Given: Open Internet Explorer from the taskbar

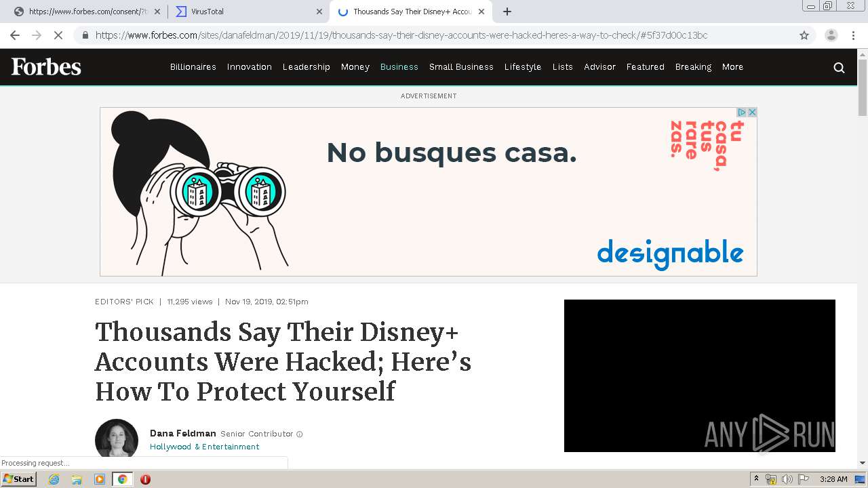Looking at the screenshot, I should pos(54,479).
